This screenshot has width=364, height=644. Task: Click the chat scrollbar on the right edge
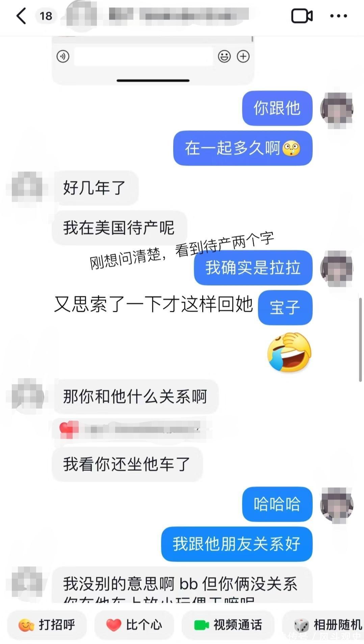pos(360,340)
